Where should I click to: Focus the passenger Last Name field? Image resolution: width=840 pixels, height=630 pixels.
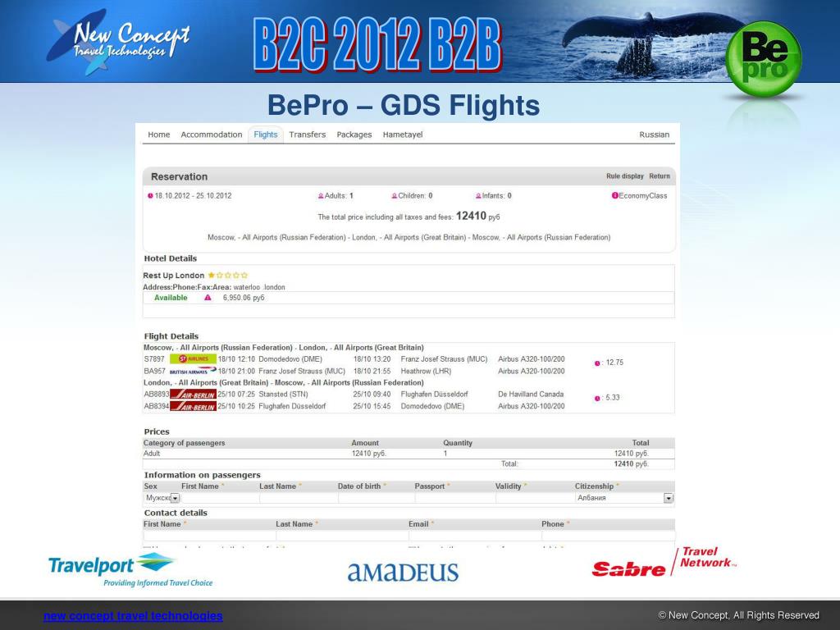[299, 498]
